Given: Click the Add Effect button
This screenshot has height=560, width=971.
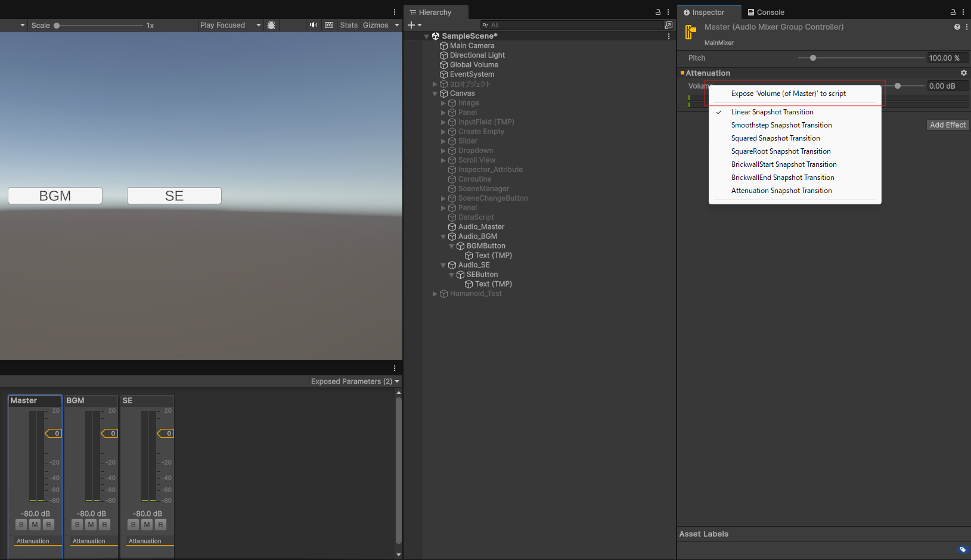Looking at the screenshot, I should tap(947, 125).
